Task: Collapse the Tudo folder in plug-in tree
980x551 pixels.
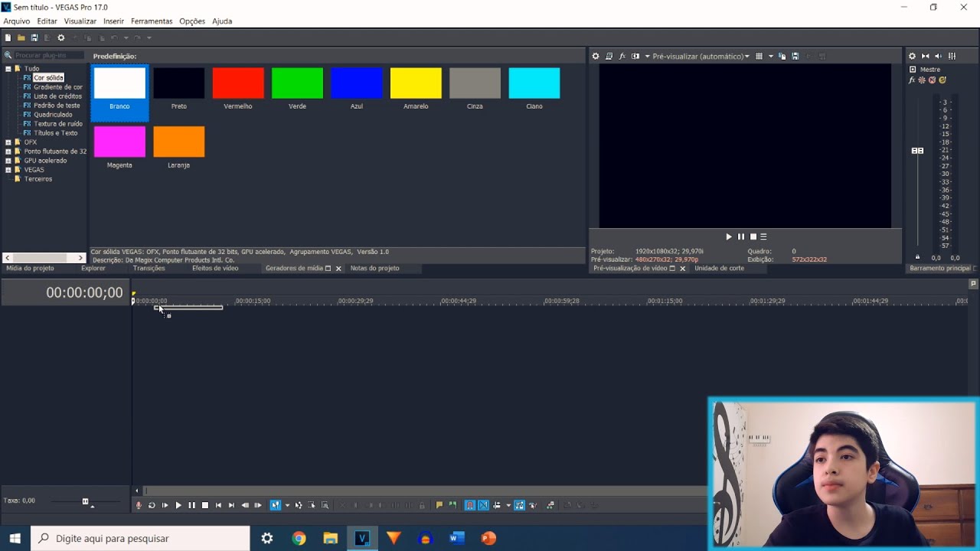Action: click(x=8, y=69)
